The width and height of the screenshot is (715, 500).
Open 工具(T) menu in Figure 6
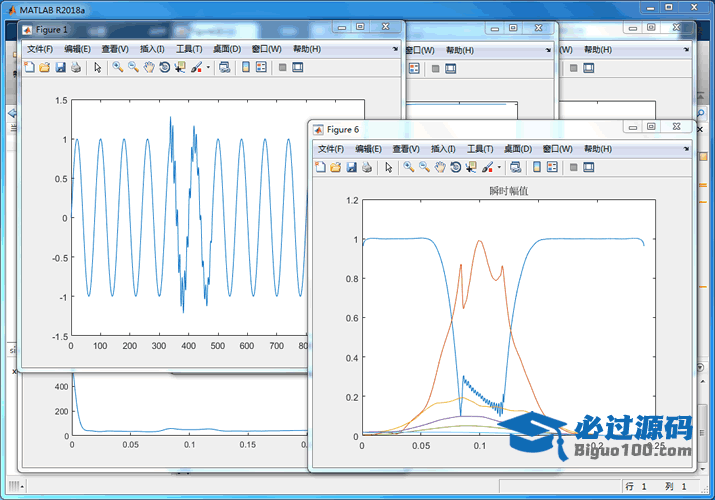point(480,148)
